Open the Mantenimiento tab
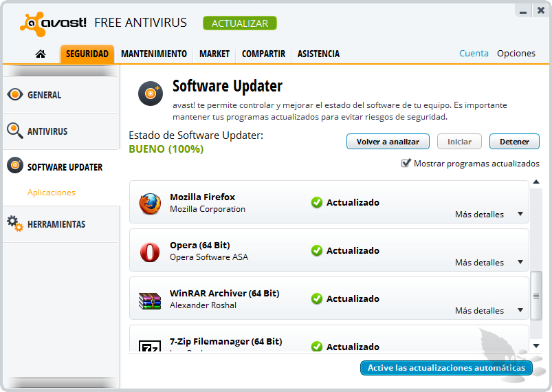 pos(154,54)
